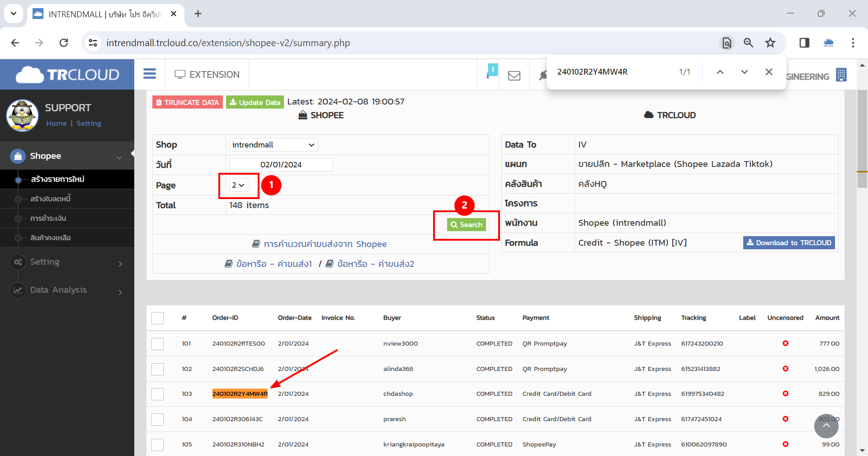Collapse the Shopee sidebar menu

[x=67, y=156]
